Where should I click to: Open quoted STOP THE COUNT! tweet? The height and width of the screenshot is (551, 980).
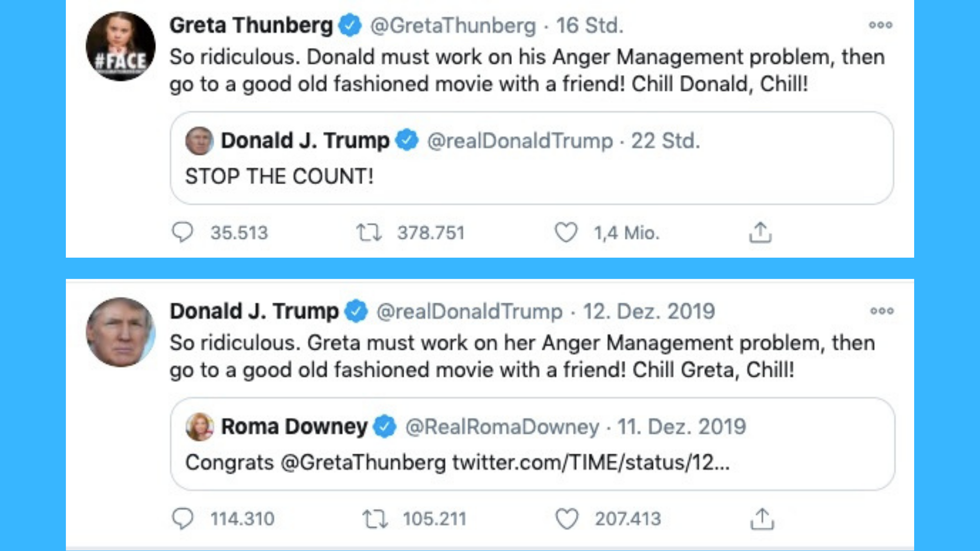coord(531,158)
